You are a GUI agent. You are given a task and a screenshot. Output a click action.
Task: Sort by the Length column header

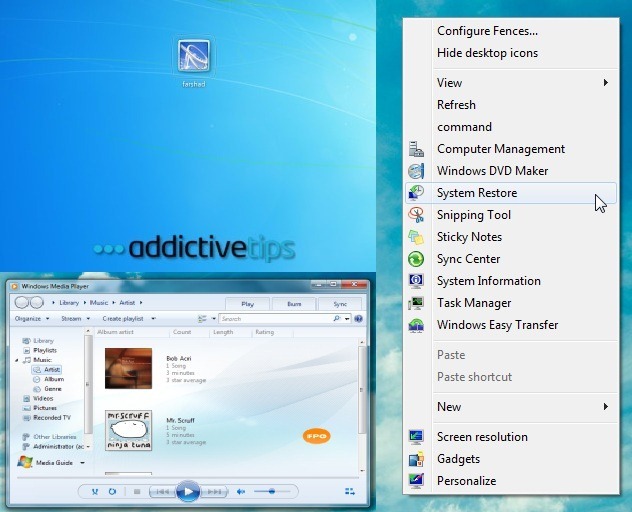(x=223, y=332)
